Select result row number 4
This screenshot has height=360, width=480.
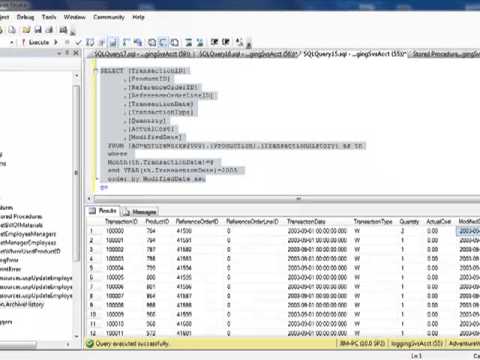[91, 259]
